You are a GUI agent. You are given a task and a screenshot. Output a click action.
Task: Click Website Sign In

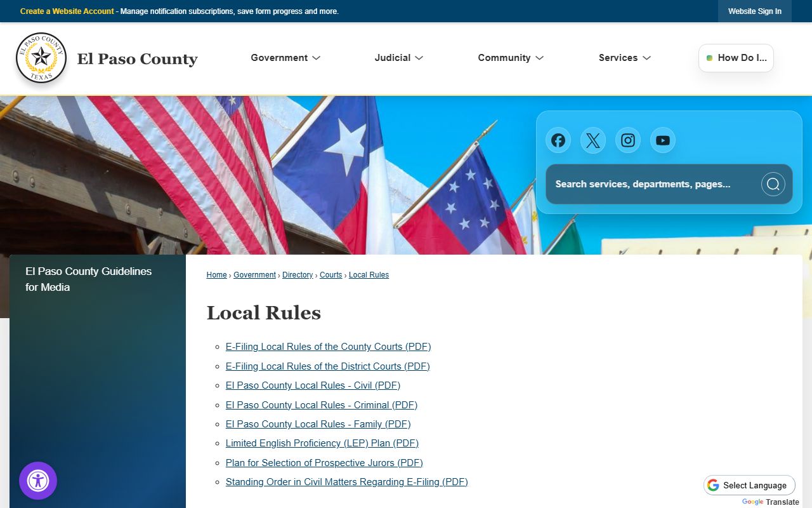755,11
